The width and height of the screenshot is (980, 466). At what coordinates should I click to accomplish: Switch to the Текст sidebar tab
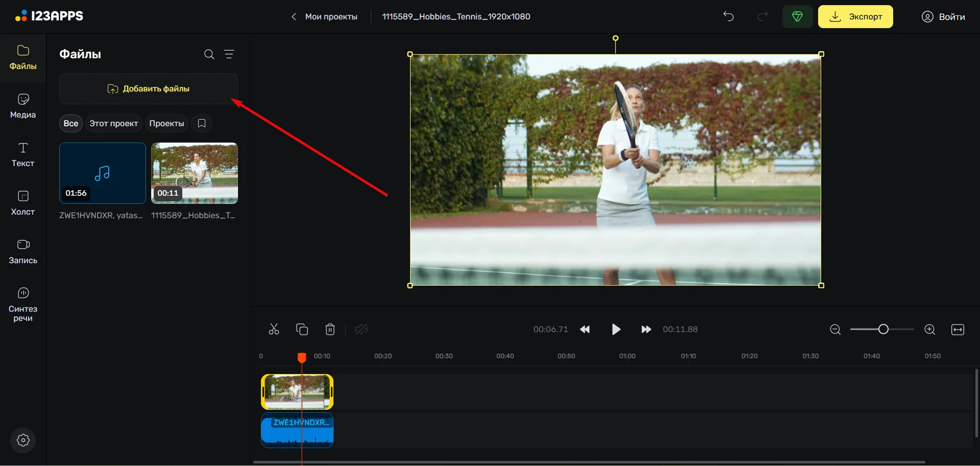pyautogui.click(x=23, y=154)
